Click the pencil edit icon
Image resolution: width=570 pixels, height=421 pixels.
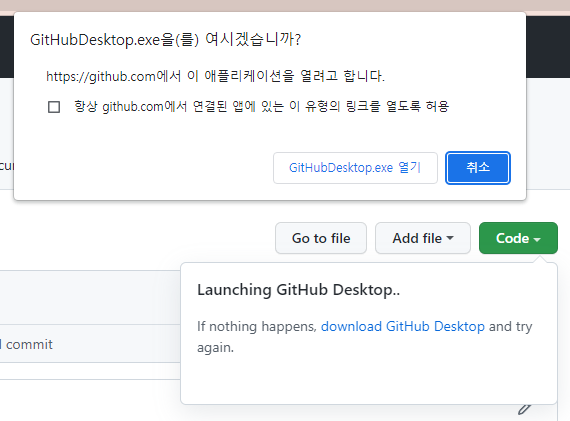[524, 409]
